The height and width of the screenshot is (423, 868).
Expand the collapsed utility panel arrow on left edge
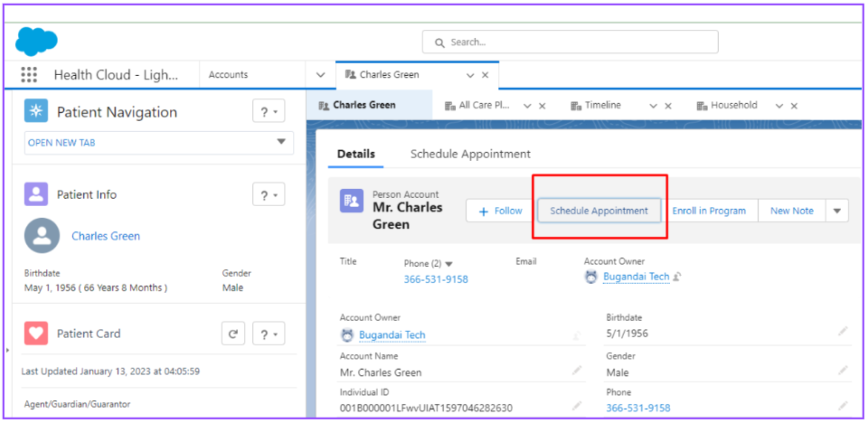[7, 350]
